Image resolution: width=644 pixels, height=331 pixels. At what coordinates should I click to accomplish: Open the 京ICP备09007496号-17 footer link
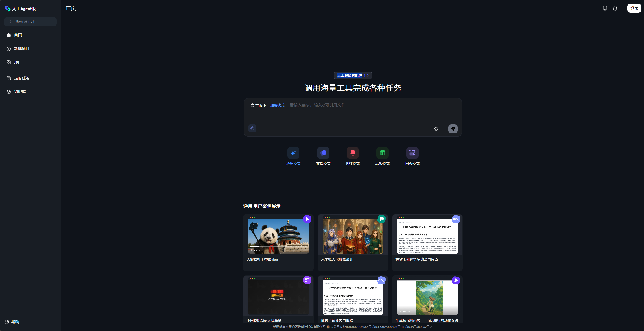coord(388,327)
